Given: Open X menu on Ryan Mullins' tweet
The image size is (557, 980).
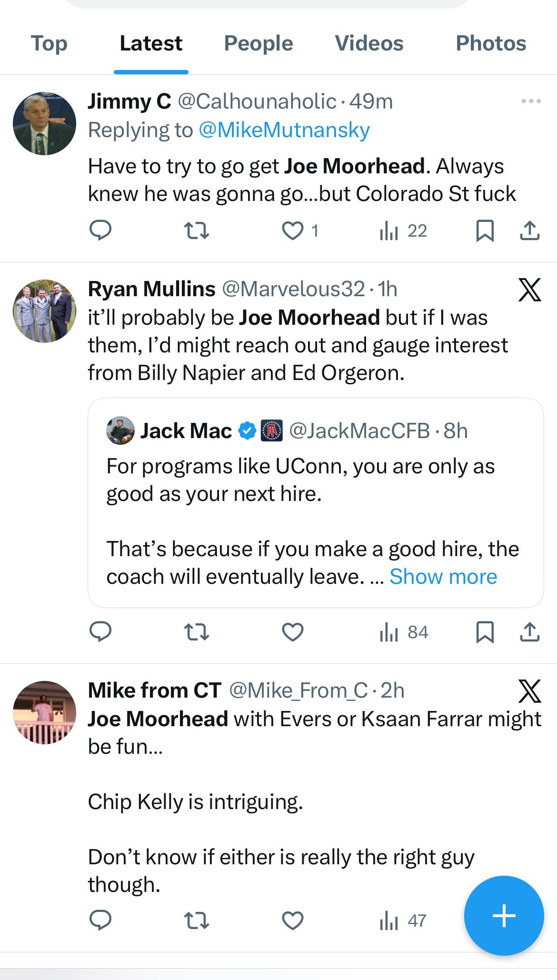Looking at the screenshot, I should [529, 290].
